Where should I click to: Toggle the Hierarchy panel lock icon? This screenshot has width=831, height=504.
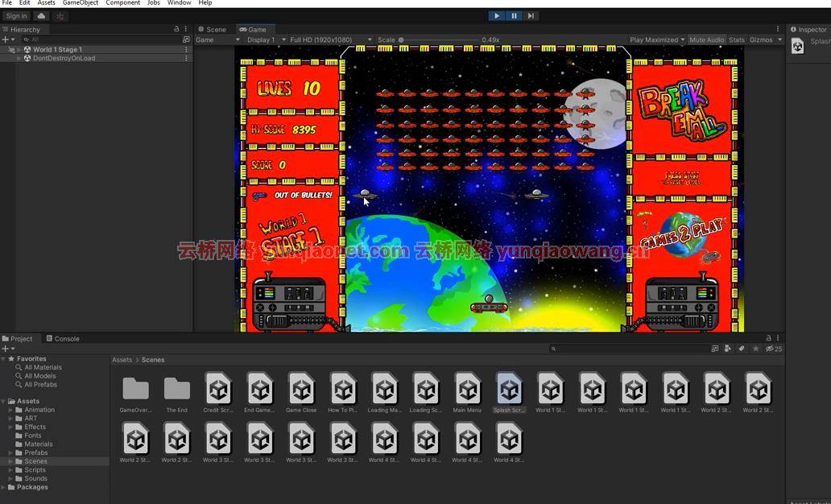[x=176, y=29]
